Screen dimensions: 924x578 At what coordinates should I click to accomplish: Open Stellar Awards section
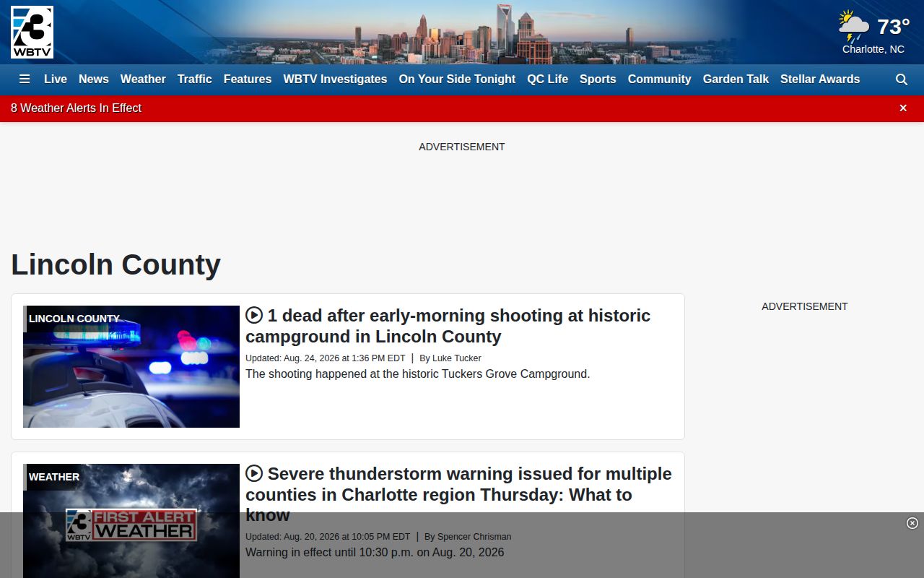point(820,79)
